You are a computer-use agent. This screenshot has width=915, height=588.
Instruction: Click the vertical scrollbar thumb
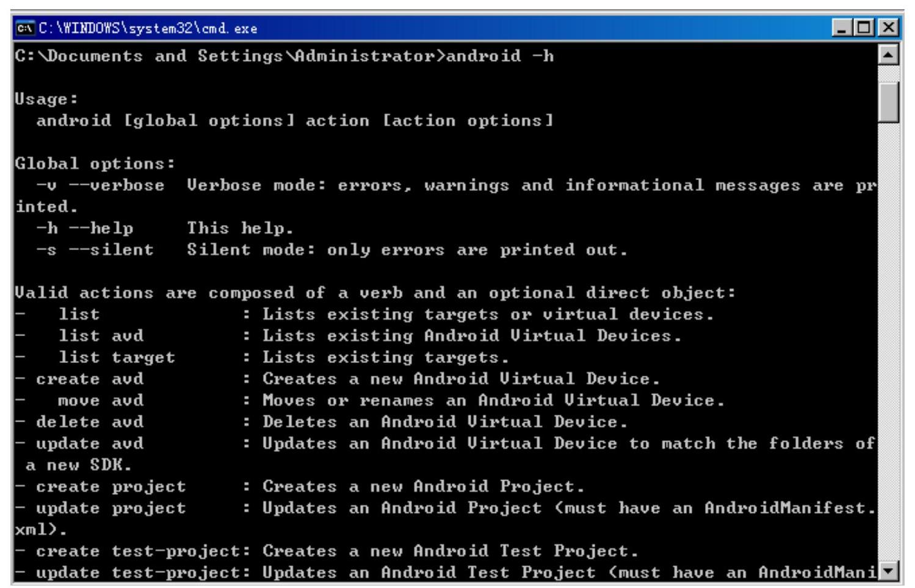[x=888, y=102]
